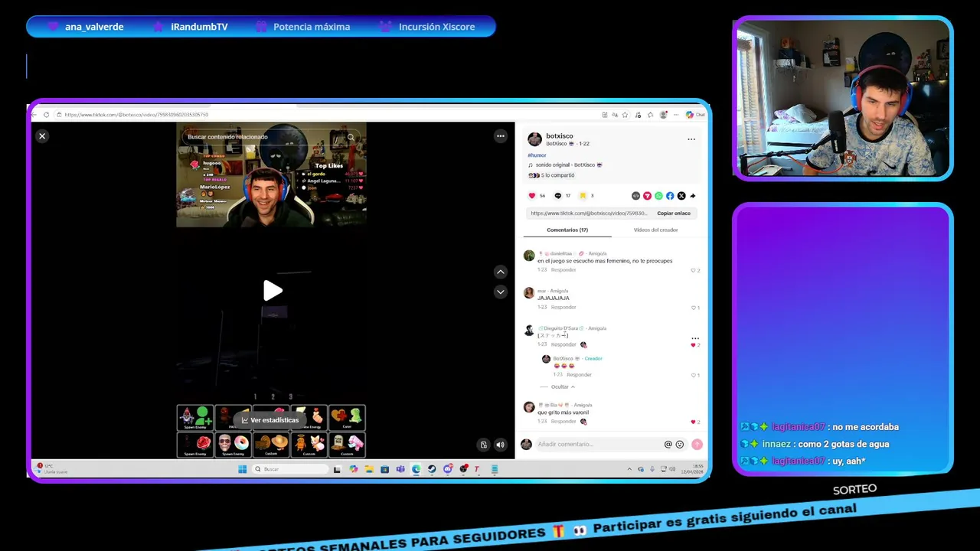Image resolution: width=980 pixels, height=551 pixels.
Task: Bookmark the video with the favorites icon
Action: (583, 196)
